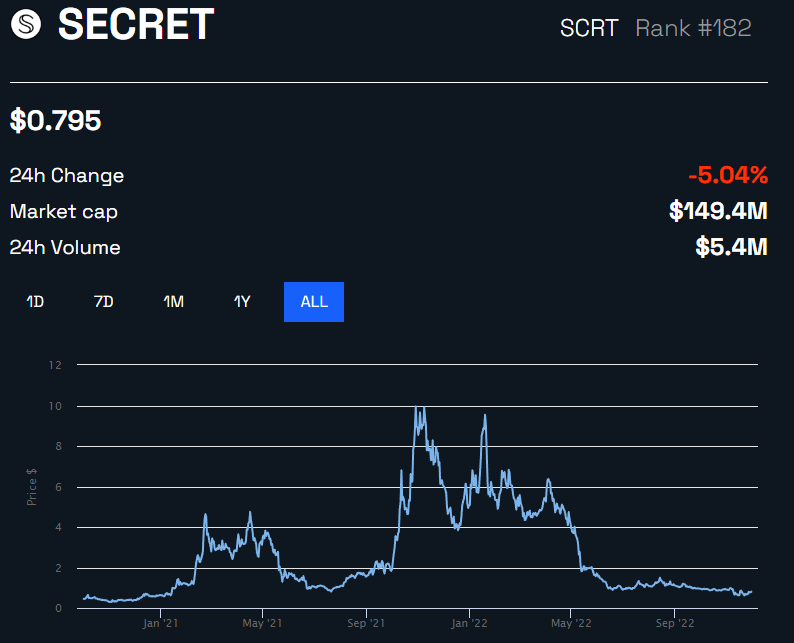The image size is (794, 643).
Task: Click the $0.795 current price
Action: (x=55, y=120)
